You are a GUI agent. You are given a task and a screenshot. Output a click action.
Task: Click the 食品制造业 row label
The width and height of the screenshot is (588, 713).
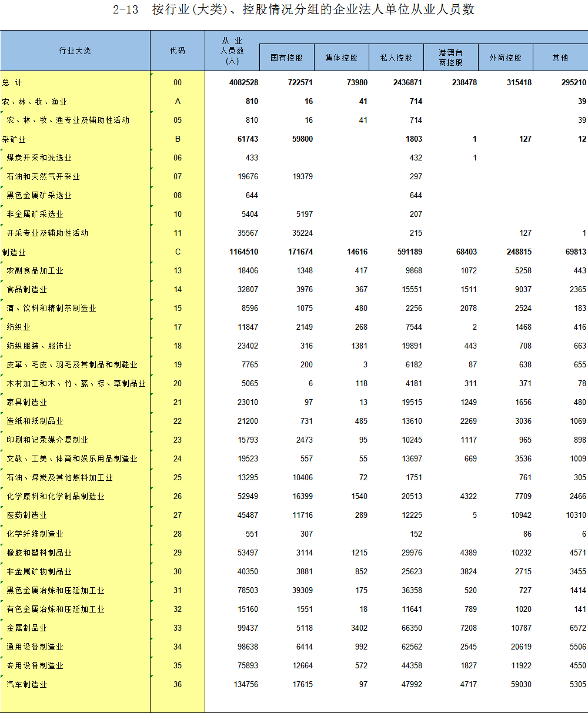[x=26, y=290]
